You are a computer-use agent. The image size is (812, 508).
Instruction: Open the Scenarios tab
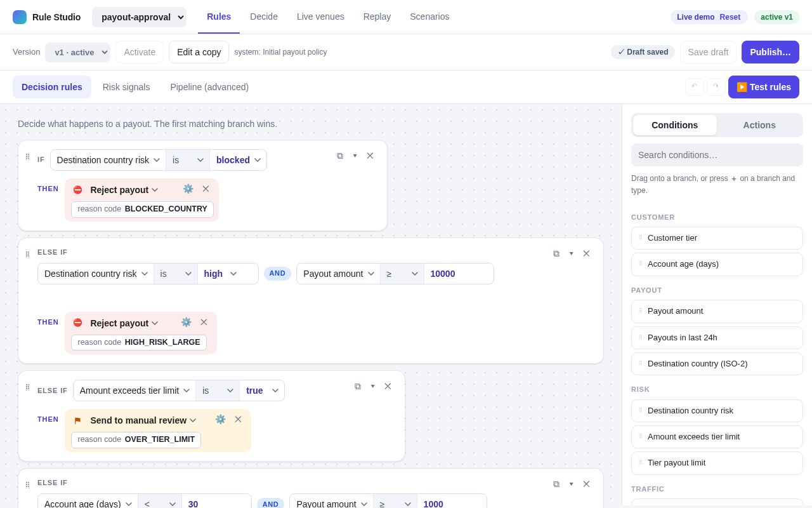(x=429, y=17)
